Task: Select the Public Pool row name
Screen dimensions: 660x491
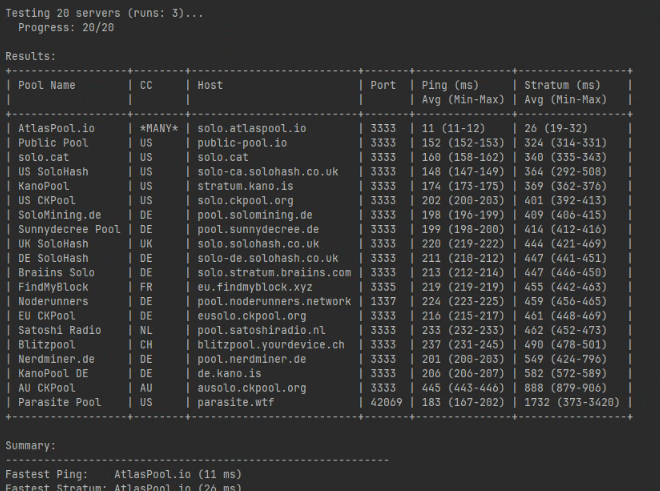Action: tap(53, 143)
